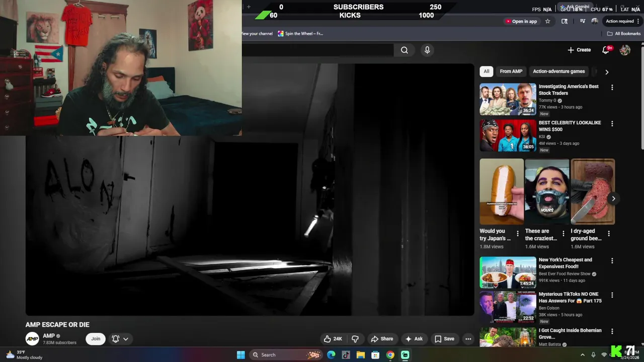Viewport: 644px width, 362px height.
Task: Open the All Bookmarks folder
Action: click(x=624, y=34)
